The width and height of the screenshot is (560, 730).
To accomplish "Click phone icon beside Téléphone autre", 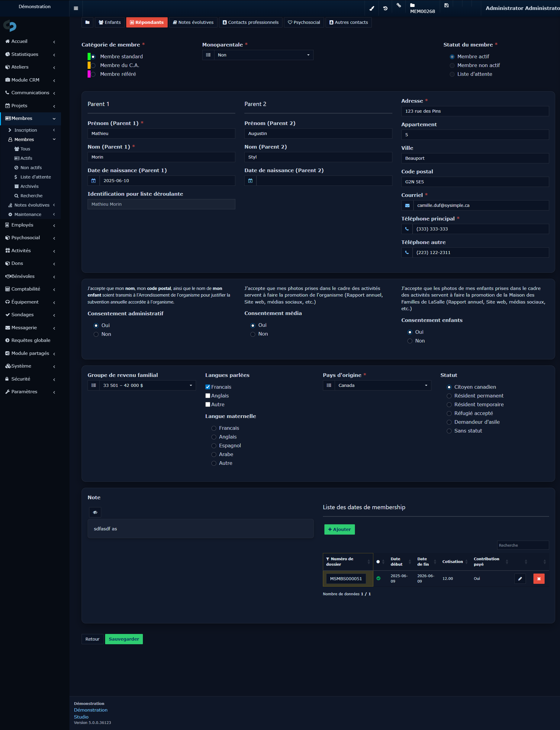I will point(407,252).
